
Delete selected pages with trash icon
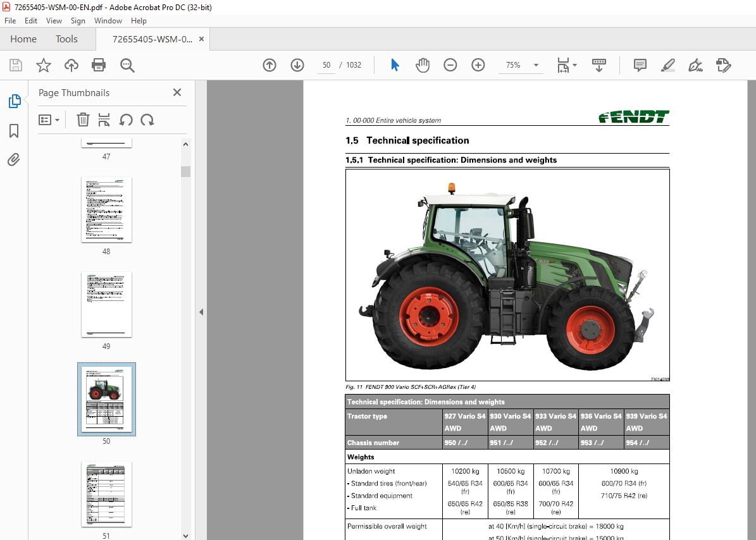pos(83,120)
